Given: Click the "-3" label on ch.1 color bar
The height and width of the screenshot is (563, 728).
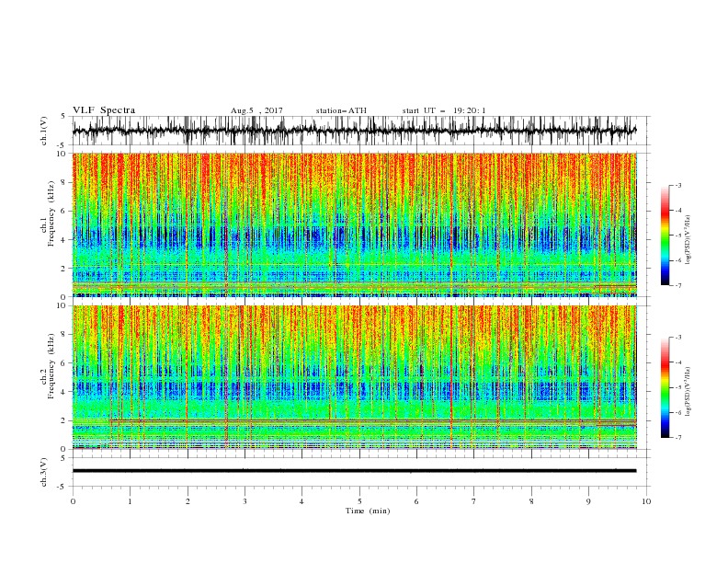Looking at the screenshot, I should (x=678, y=185).
